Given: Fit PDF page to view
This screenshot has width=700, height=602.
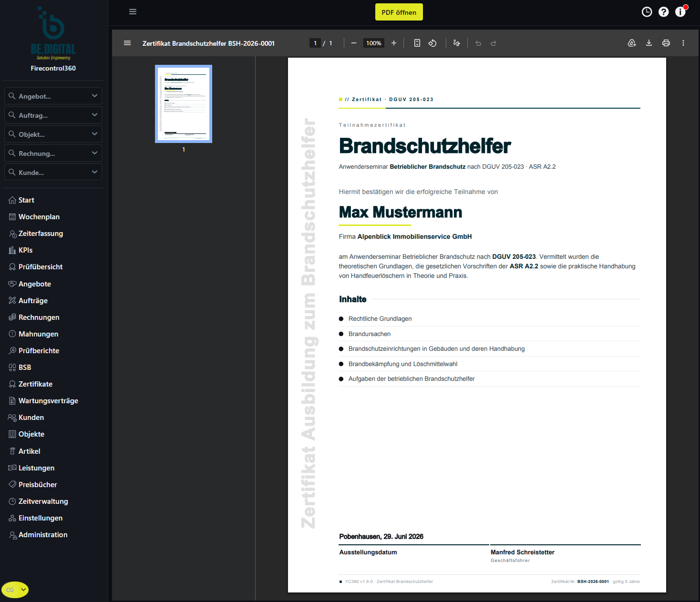Looking at the screenshot, I should 417,43.
